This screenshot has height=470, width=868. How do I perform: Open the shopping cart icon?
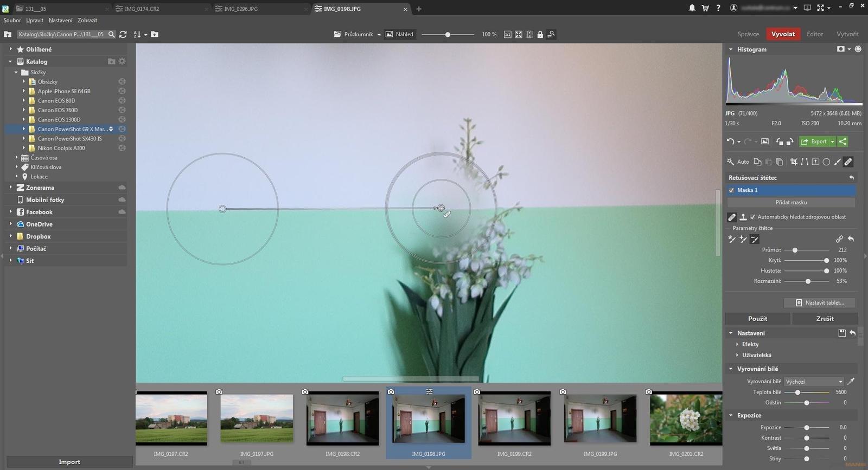coord(705,8)
